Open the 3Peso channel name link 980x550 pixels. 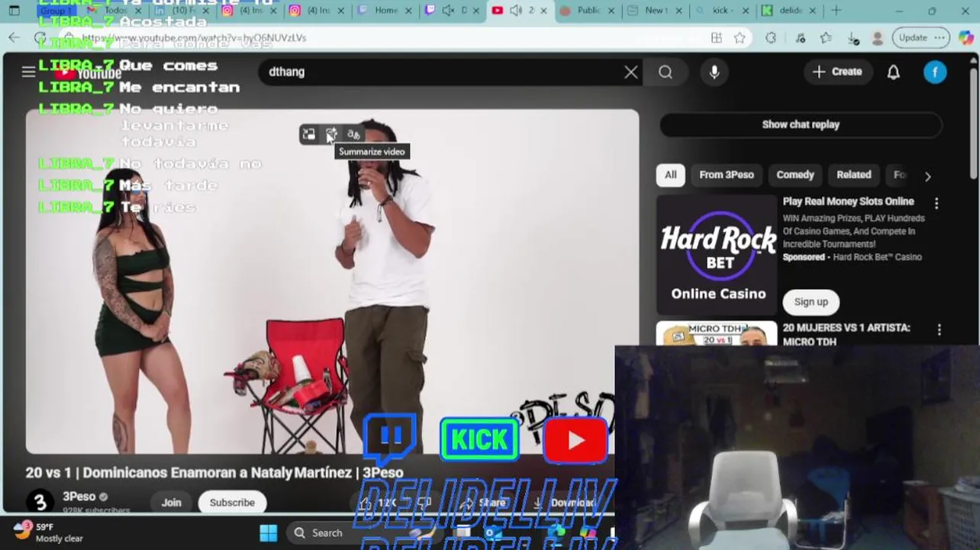click(x=79, y=497)
